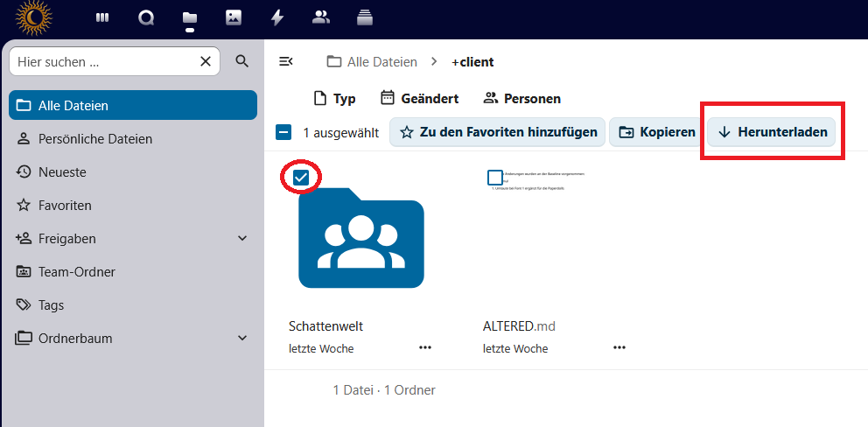
Task: Expand the Ordnerbaum tree chevron
Action: coord(242,339)
